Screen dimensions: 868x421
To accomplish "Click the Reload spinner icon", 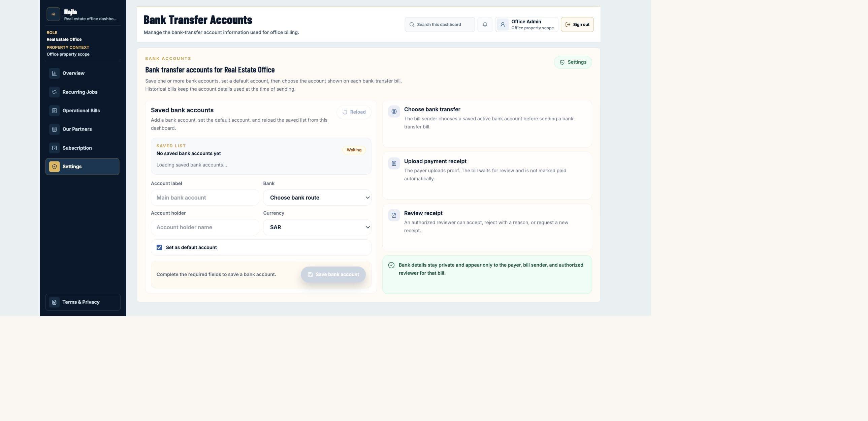I will (x=345, y=112).
